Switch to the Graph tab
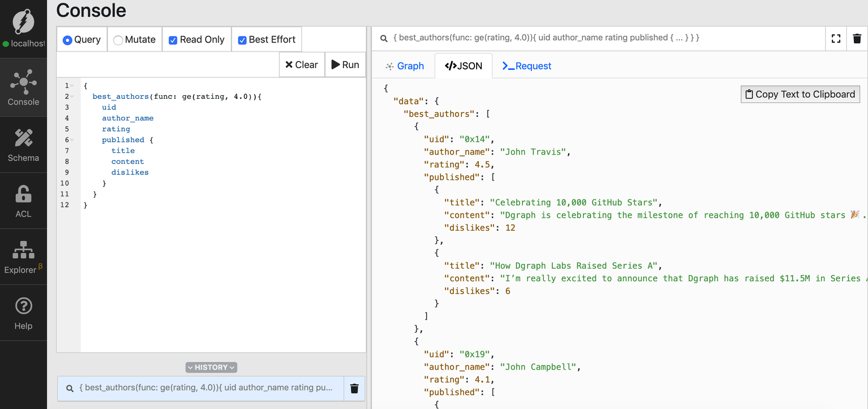Viewport: 868px width, 409px height. pyautogui.click(x=405, y=66)
